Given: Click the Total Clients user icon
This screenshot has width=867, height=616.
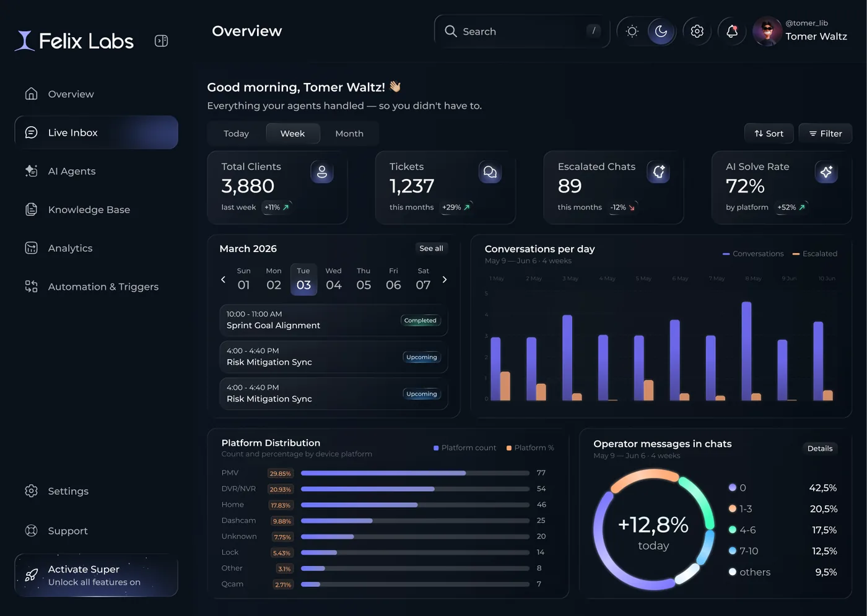Looking at the screenshot, I should point(322,172).
